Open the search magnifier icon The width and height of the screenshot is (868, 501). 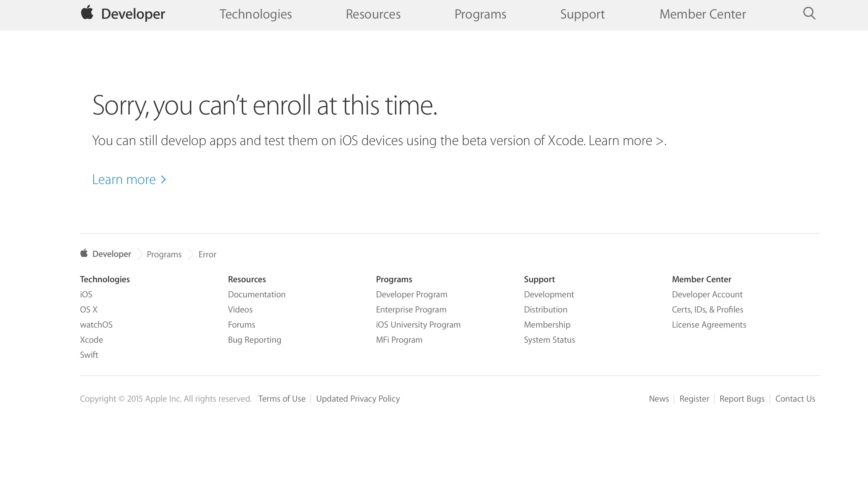[x=809, y=13]
